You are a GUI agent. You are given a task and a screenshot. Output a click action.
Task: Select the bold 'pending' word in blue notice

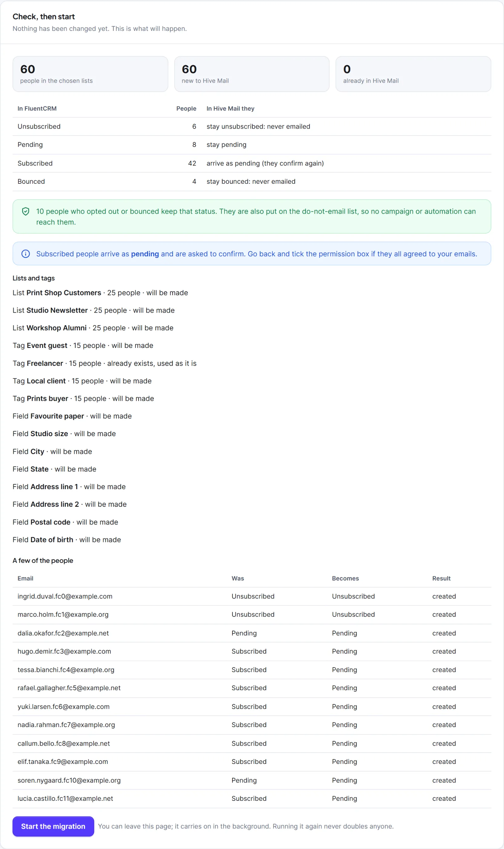click(145, 254)
